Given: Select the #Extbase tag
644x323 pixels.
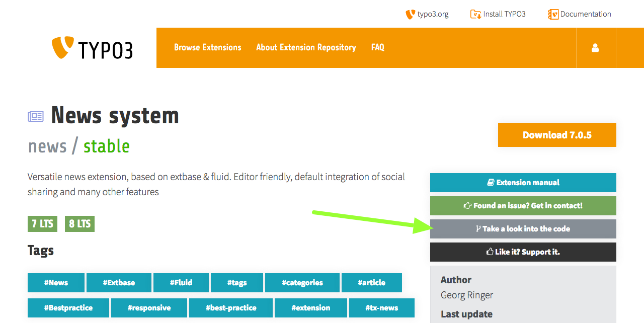Looking at the screenshot, I should click(119, 283).
